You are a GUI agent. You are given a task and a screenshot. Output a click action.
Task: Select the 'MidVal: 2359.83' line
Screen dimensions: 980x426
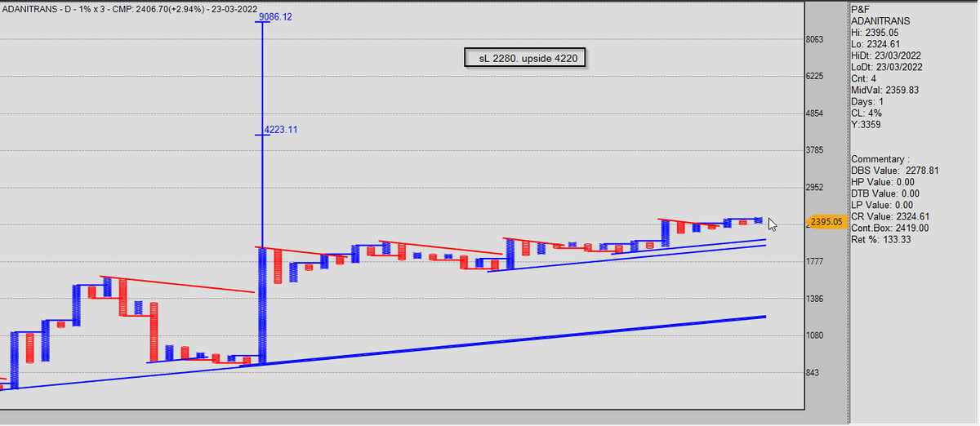[884, 90]
